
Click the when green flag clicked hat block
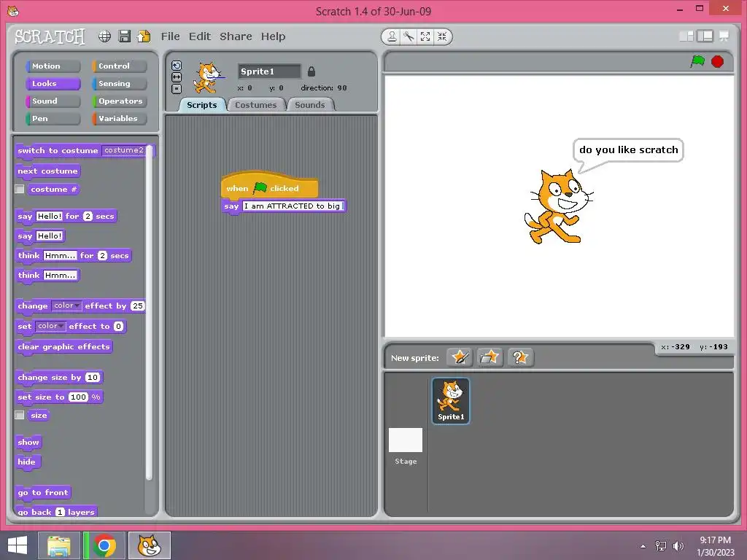(x=269, y=186)
